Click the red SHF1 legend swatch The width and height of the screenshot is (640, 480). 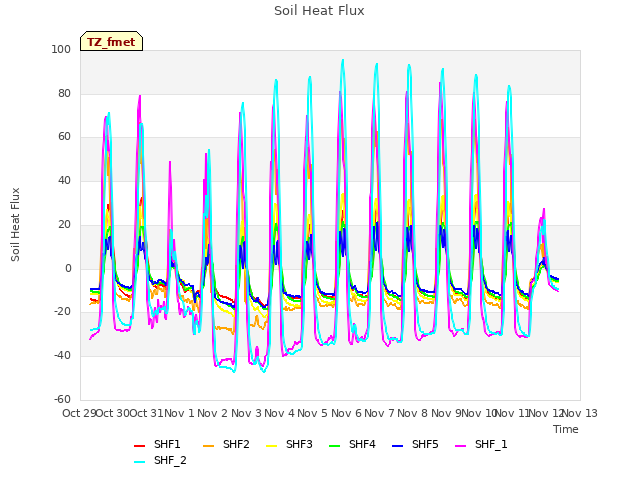pos(140,446)
